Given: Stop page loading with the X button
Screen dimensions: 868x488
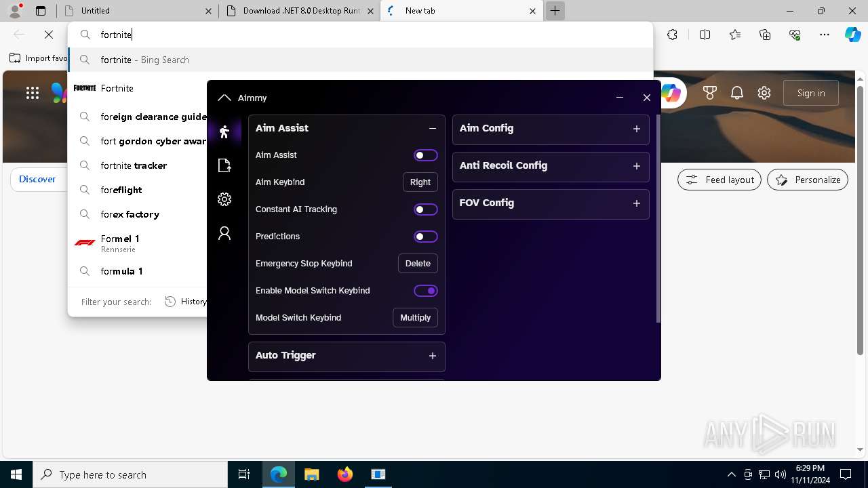Looking at the screenshot, I should tap(49, 35).
